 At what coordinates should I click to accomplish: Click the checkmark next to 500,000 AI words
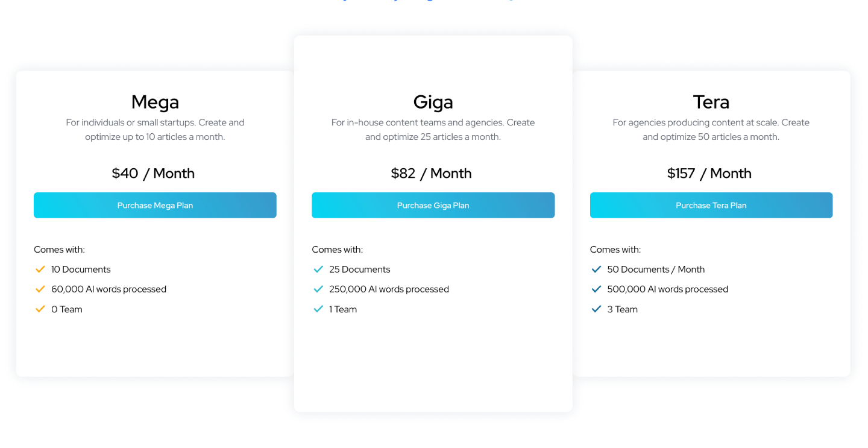coord(597,289)
